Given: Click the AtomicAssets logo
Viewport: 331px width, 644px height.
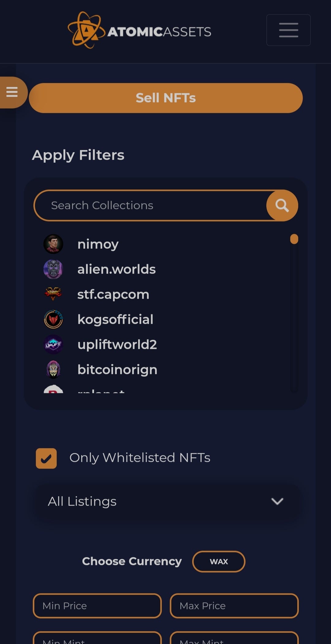Looking at the screenshot, I should click(x=139, y=30).
